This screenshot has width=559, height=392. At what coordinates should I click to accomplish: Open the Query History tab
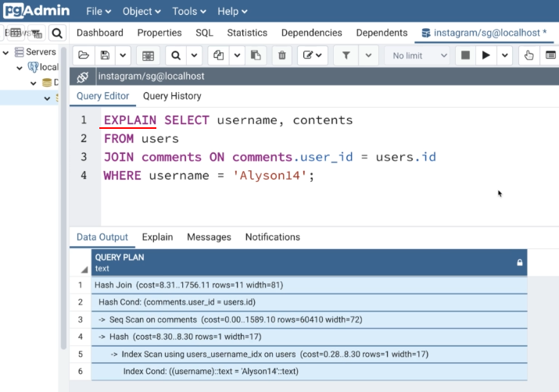click(172, 96)
